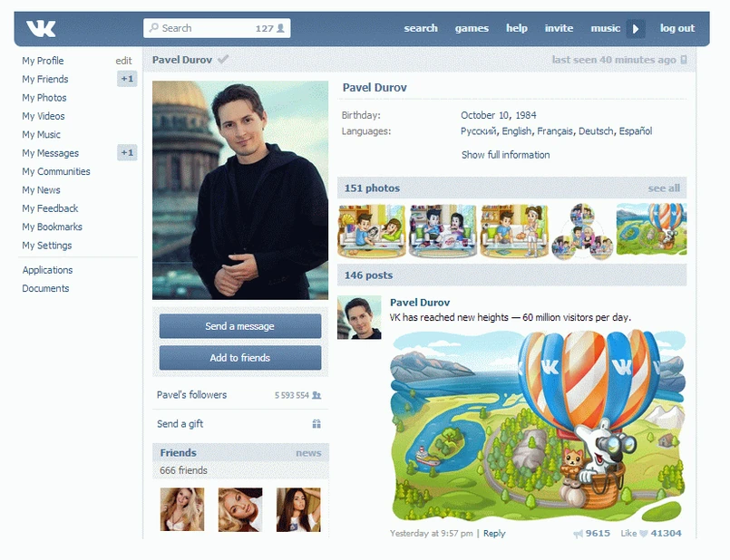This screenshot has height=560, width=730.
Task: Open My Music in the sidebar
Action: (x=41, y=134)
